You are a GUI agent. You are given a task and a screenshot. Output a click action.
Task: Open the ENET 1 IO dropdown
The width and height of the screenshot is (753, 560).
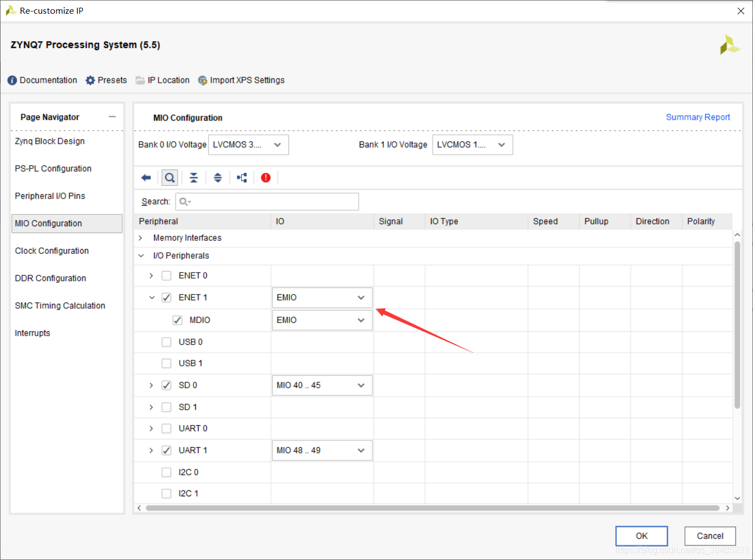click(322, 298)
